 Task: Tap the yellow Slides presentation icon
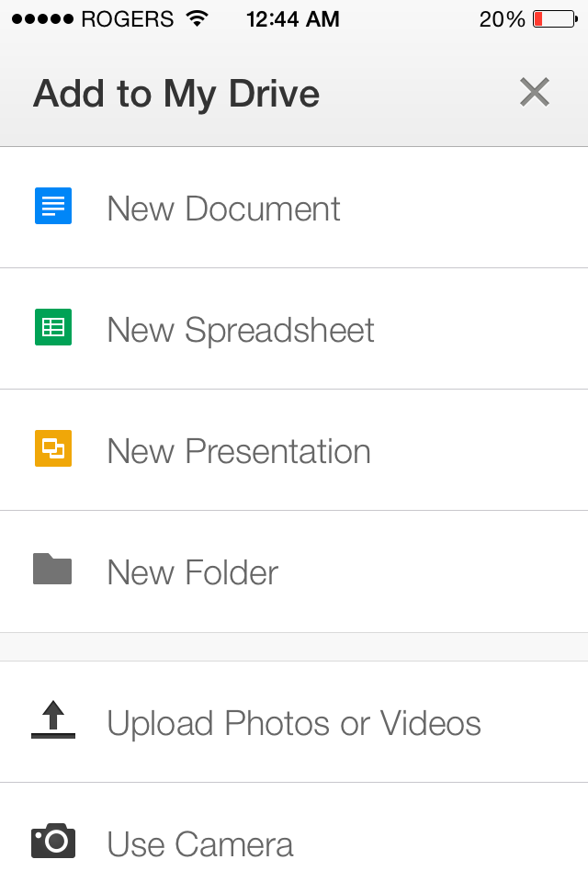click(53, 449)
